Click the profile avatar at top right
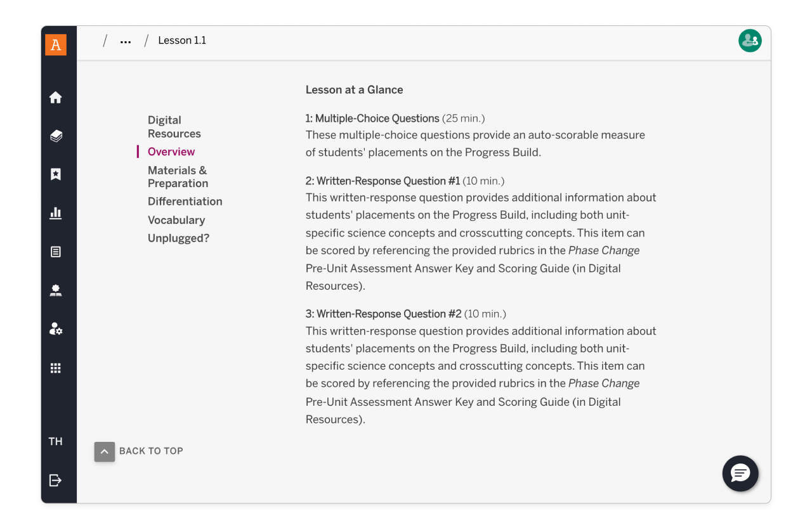 tap(750, 40)
